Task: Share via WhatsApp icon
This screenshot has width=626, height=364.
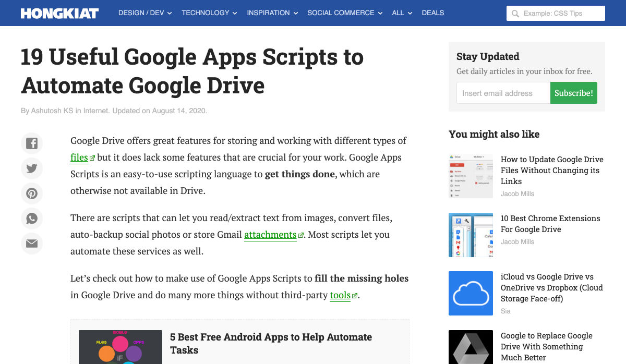Action: 32,219
